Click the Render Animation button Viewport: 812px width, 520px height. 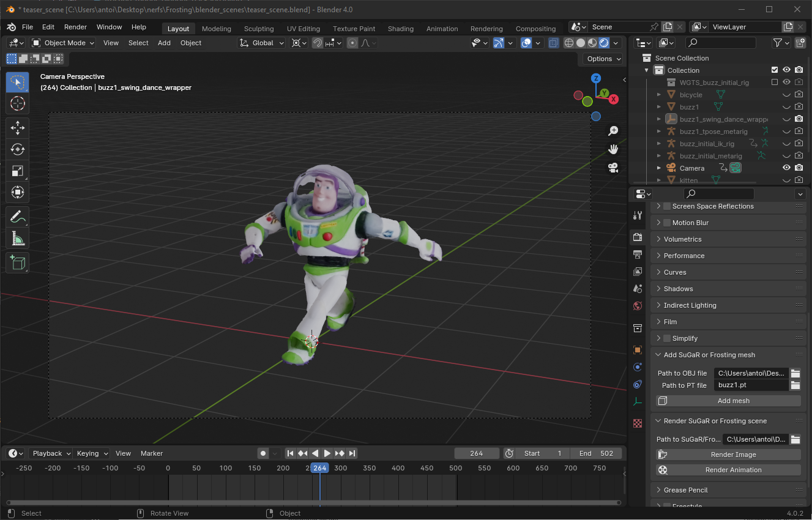click(728, 470)
